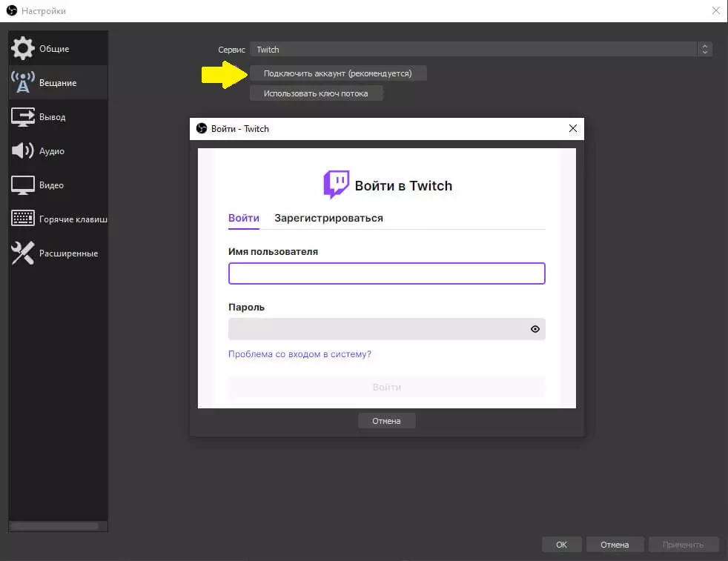Select the Общие settings label
This screenshot has height=561, width=728.
tap(54, 49)
